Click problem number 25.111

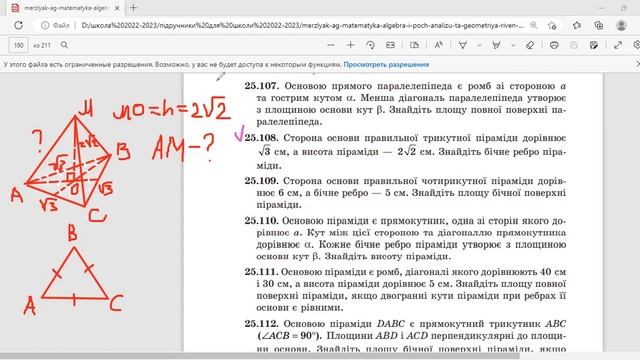[261, 272]
